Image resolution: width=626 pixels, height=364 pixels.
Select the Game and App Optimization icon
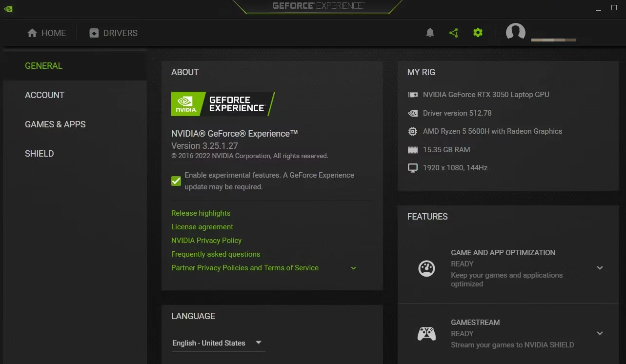pos(426,268)
